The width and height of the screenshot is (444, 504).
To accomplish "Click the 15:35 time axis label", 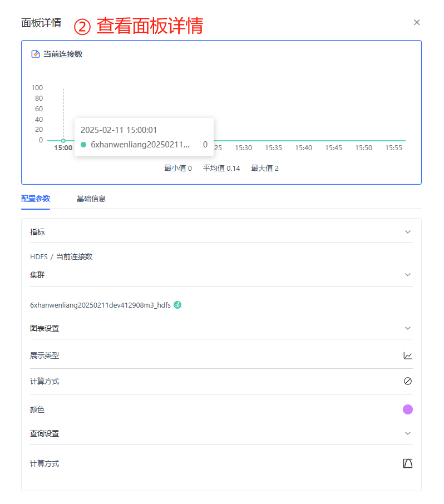I will pyautogui.click(x=273, y=148).
